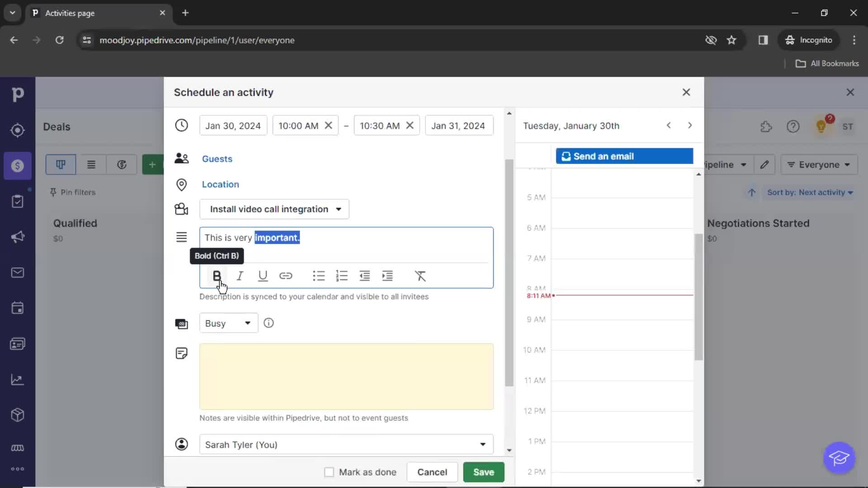
Task: Click the activity form vertical scrollbar
Action: [x=509, y=272]
